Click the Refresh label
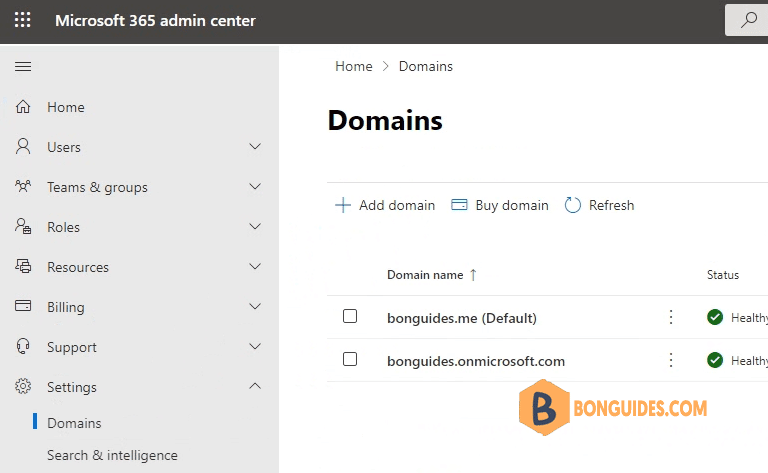 click(611, 205)
